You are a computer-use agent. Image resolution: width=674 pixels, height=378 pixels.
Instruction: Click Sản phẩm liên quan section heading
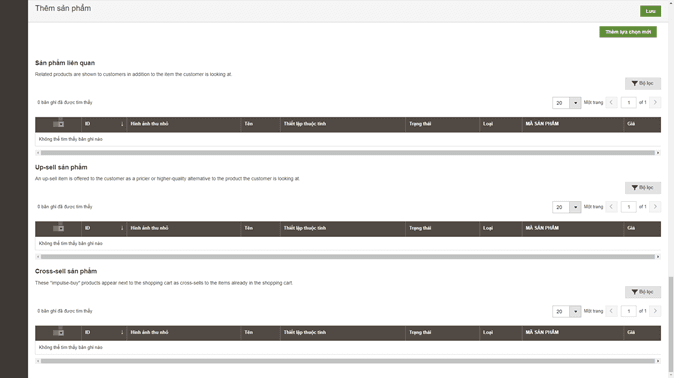(x=65, y=63)
